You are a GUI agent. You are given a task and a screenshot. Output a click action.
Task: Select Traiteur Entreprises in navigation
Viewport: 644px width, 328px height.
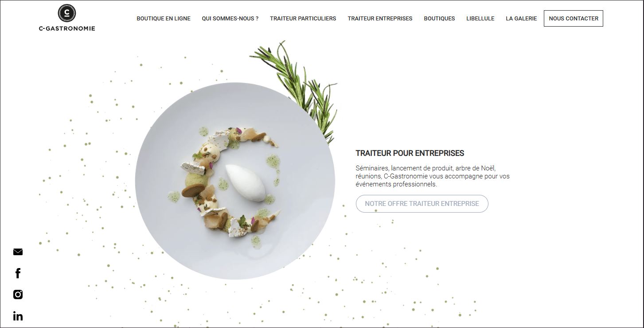pyautogui.click(x=380, y=19)
